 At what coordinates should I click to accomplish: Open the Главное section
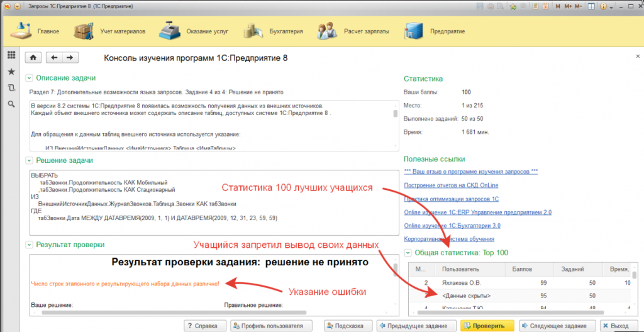coord(35,31)
